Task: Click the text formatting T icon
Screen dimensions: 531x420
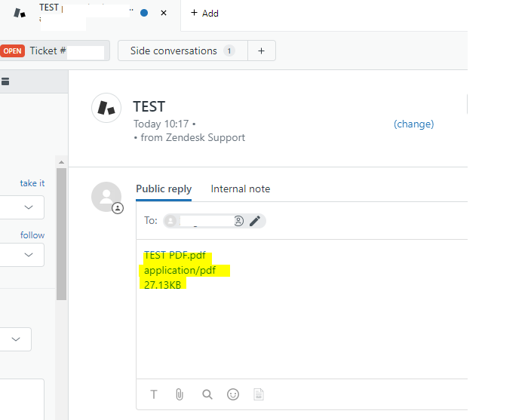Action: (x=154, y=394)
